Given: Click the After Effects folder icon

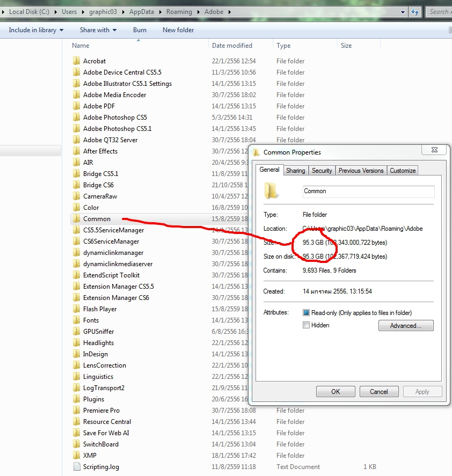Looking at the screenshot, I should tap(77, 151).
